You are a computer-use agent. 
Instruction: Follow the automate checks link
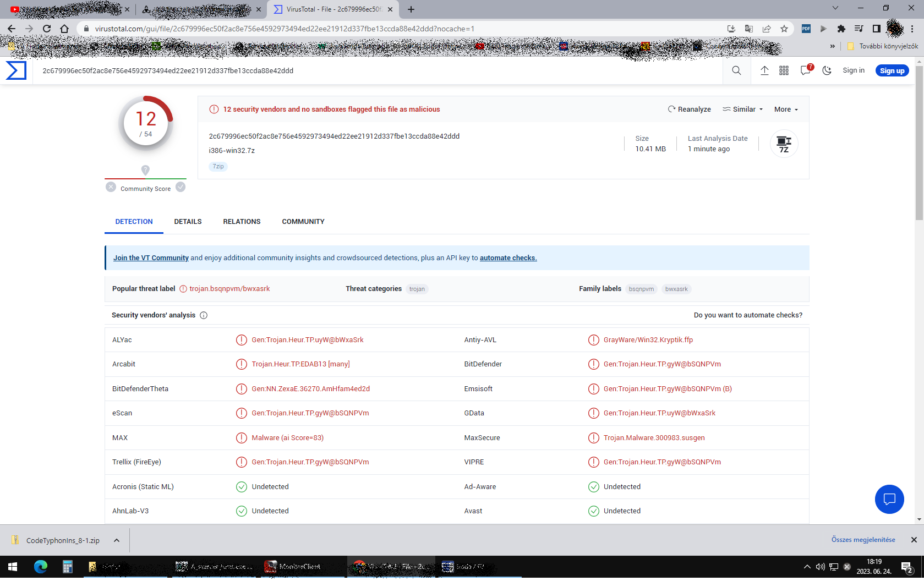coord(508,258)
